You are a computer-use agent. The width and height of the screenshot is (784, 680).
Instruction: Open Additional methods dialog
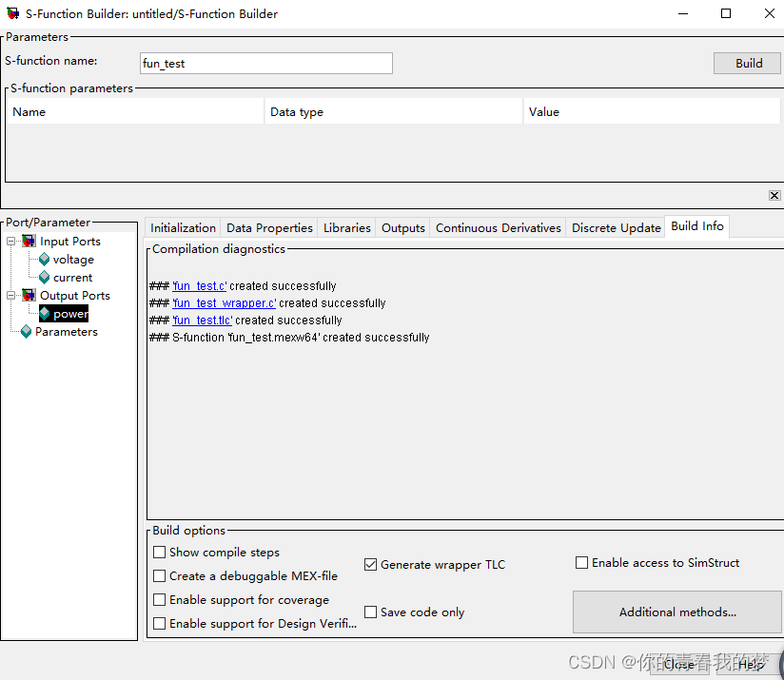click(677, 612)
